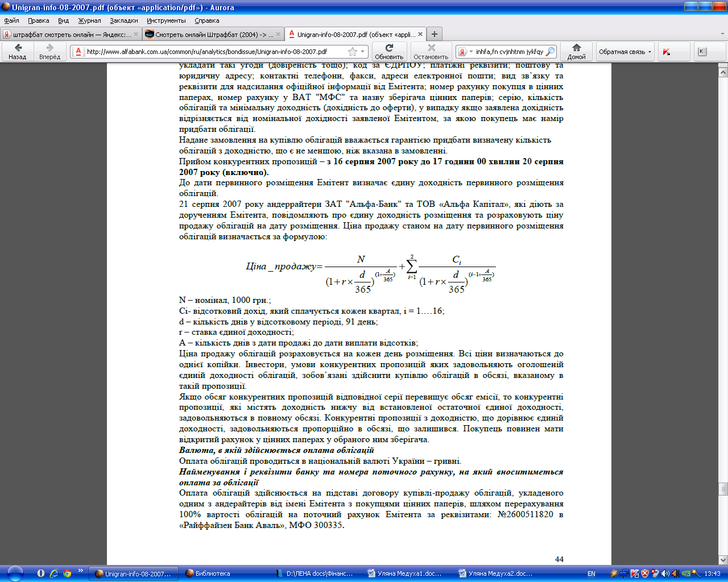Go back with the Назад button
The image size is (728, 582).
click(18, 51)
